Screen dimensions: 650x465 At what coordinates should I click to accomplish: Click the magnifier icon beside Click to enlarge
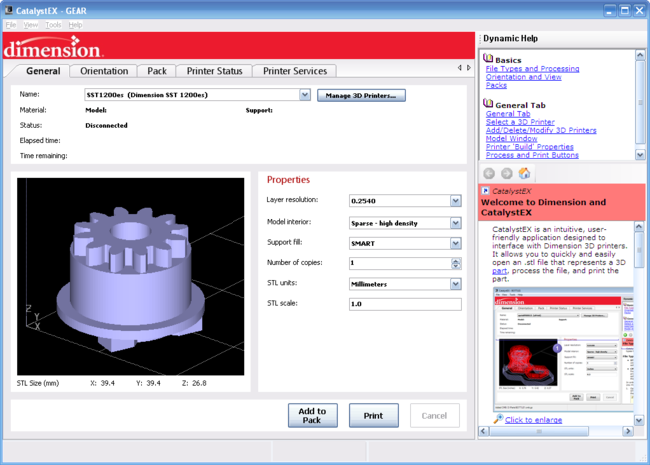(497, 419)
